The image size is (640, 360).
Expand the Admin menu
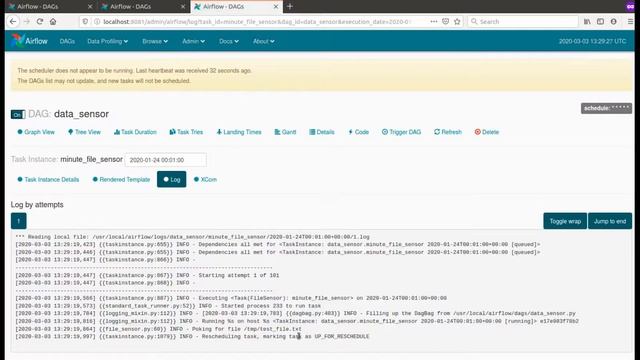pyautogui.click(x=193, y=41)
